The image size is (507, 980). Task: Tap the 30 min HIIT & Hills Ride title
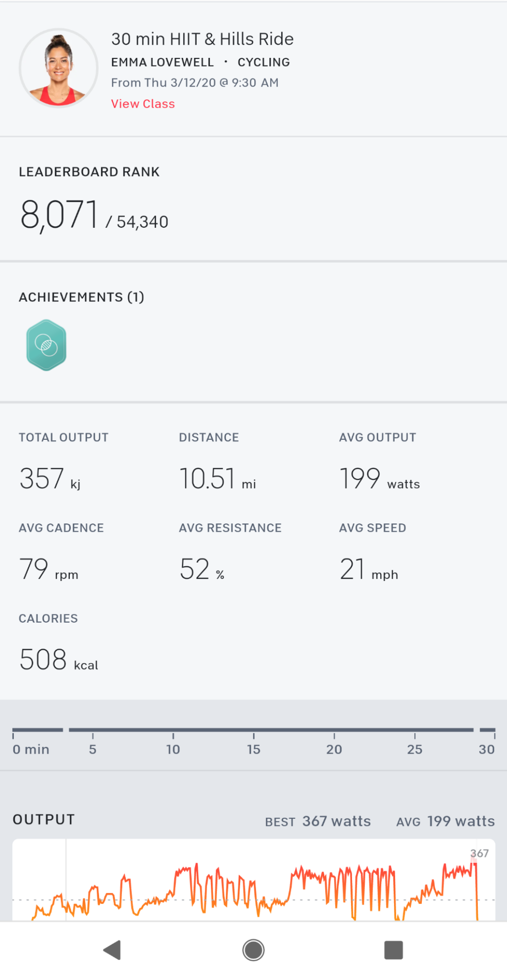point(202,39)
